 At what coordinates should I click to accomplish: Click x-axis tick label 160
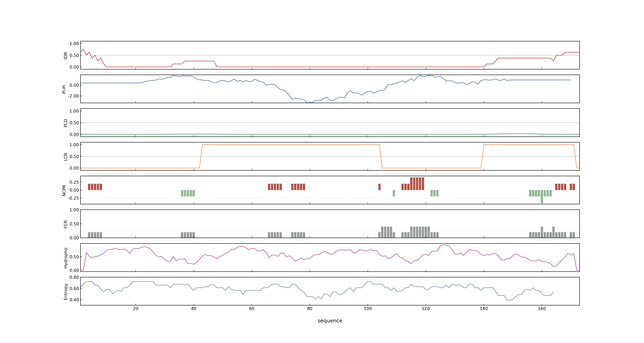[x=542, y=309]
